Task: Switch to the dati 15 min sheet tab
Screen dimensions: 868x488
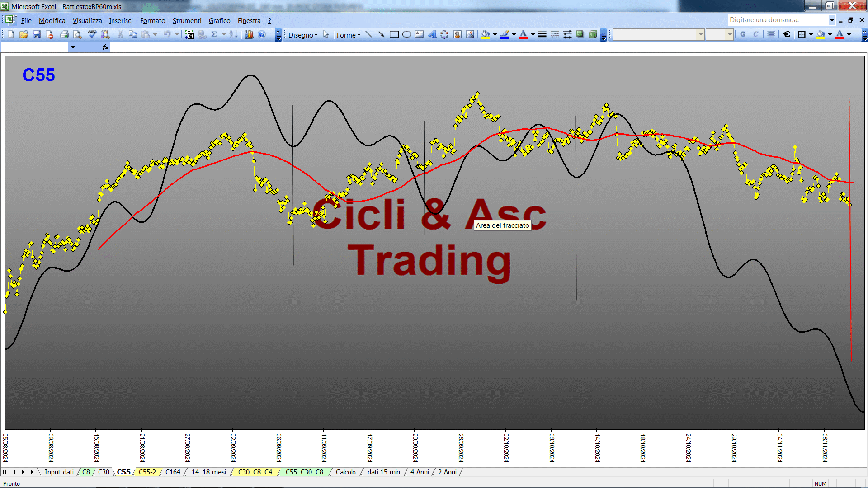Action: tap(384, 472)
